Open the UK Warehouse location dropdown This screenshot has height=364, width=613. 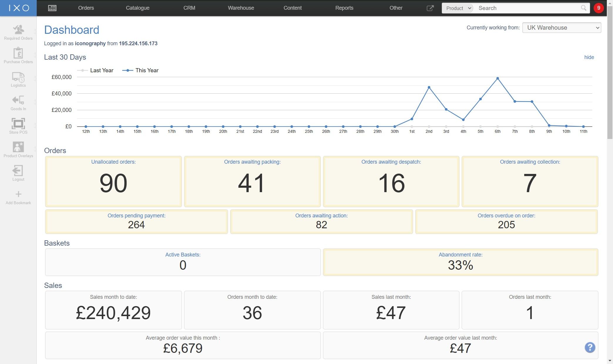click(562, 28)
